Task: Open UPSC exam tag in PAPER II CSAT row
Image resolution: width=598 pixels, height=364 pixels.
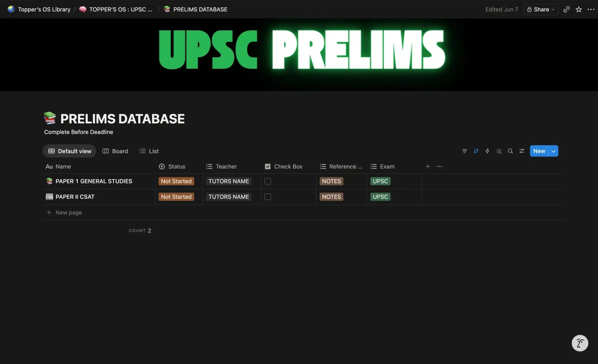Action: pyautogui.click(x=380, y=197)
